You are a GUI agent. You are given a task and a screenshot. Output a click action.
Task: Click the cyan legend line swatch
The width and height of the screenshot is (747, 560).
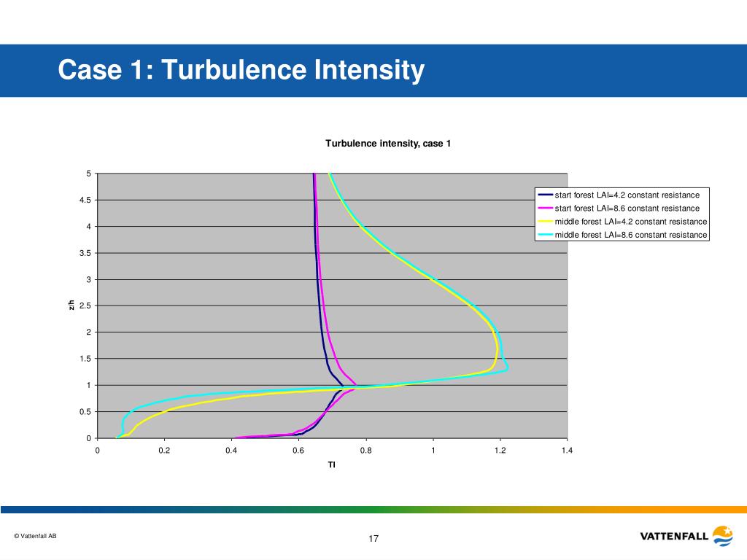pos(545,235)
